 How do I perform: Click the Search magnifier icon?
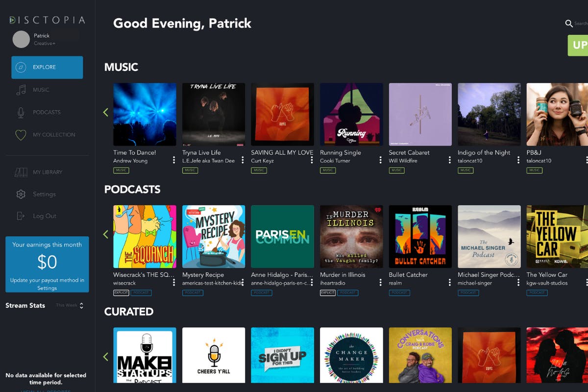(x=569, y=24)
